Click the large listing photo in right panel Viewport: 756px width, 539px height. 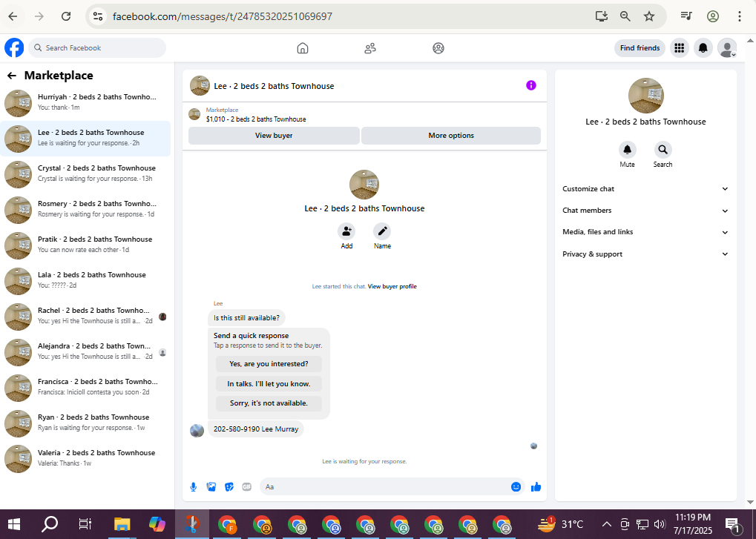point(646,96)
